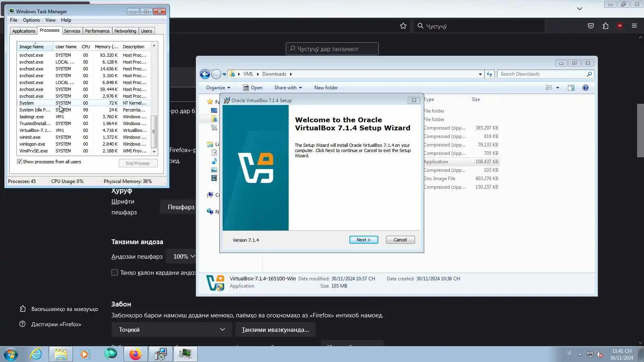Select the VirtualBox installer taskbar button
The image size is (644, 362).
[161, 354]
